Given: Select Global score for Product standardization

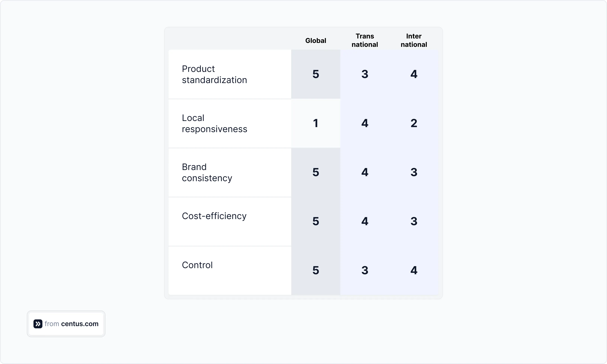Looking at the screenshot, I should click(316, 74).
